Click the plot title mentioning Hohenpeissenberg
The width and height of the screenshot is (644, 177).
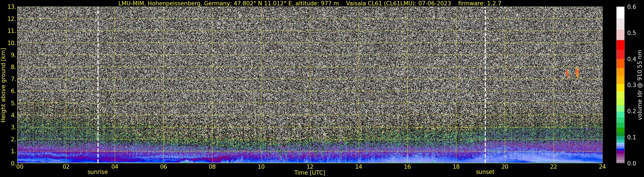click(x=310, y=3)
